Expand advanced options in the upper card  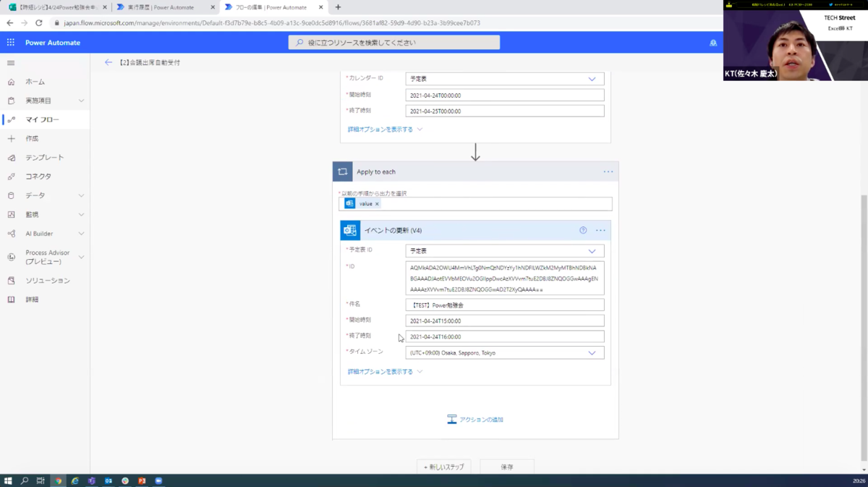[x=385, y=130]
